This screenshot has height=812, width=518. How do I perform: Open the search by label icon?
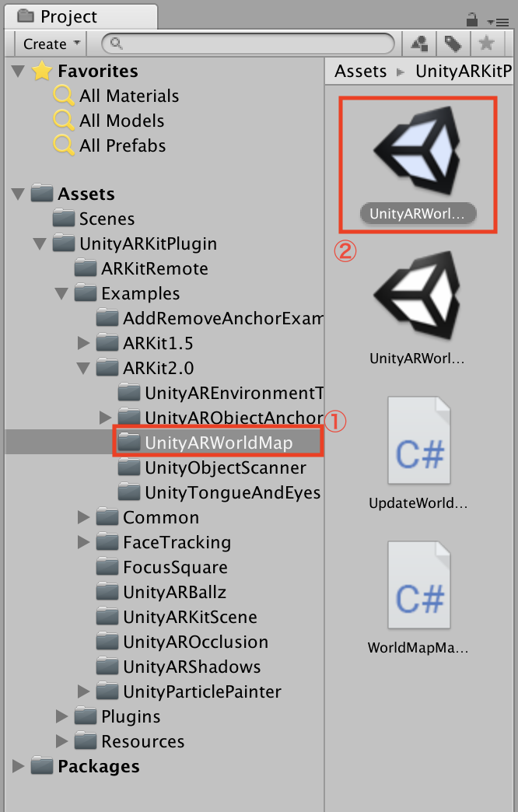(x=453, y=44)
